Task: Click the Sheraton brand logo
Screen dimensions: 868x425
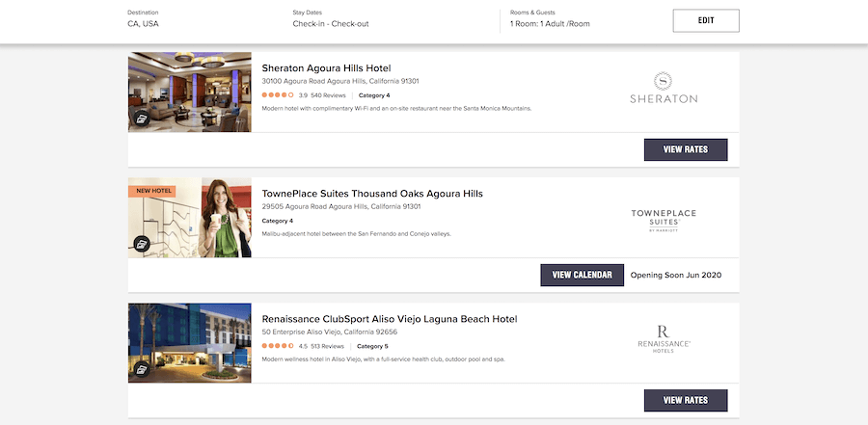Action: [x=663, y=88]
